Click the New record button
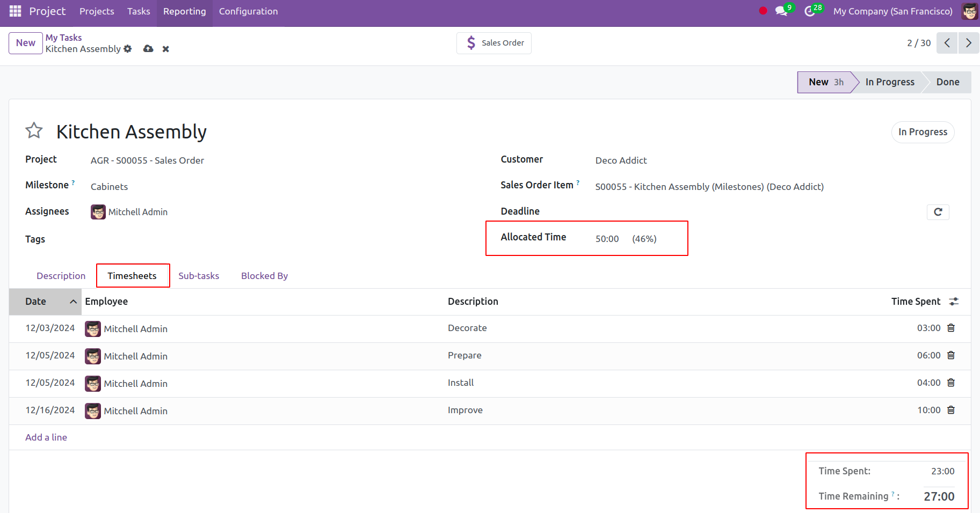Screen dimensions: 980x513 click(25, 43)
